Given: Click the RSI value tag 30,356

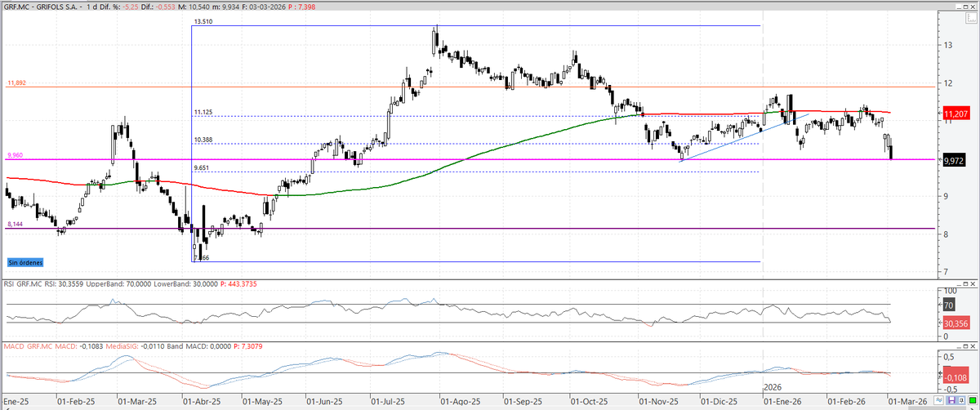Looking at the screenshot, I should [x=956, y=324].
